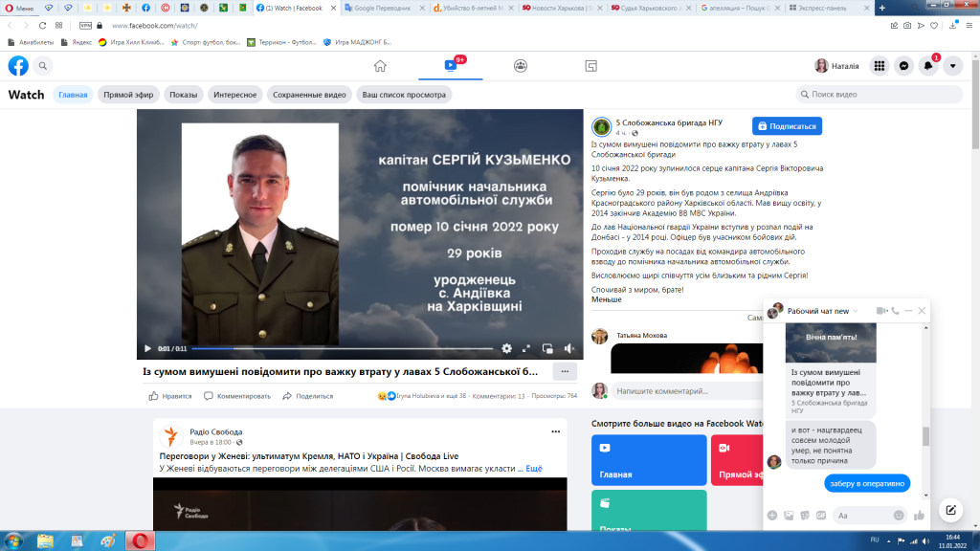Open the file explorer in the taskbar

coord(45,541)
